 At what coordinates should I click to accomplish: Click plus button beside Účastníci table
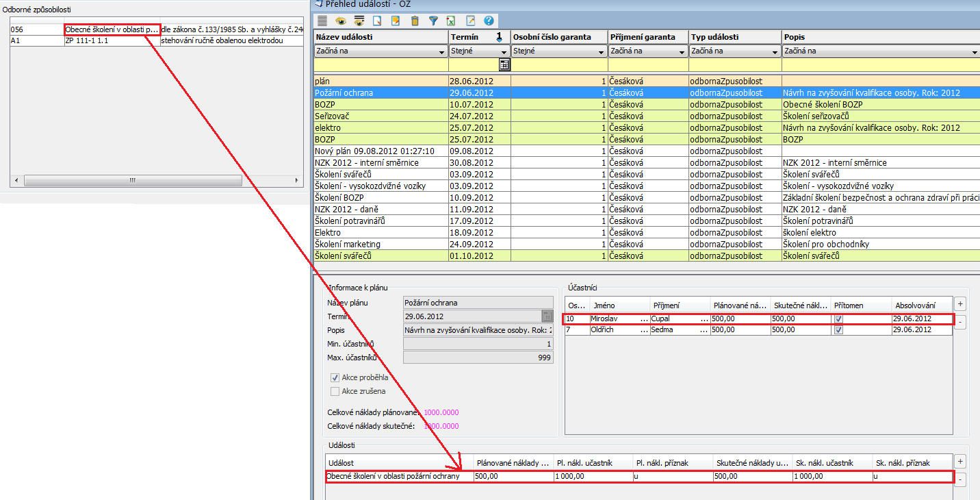960,303
